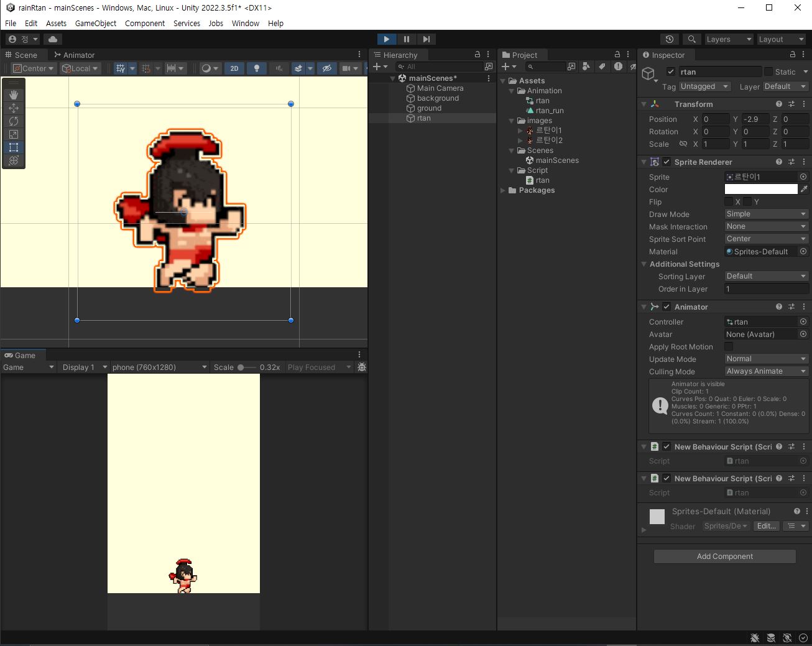The width and height of the screenshot is (812, 646).
Task: Open Game view gizmos bug icon
Action: click(x=362, y=367)
